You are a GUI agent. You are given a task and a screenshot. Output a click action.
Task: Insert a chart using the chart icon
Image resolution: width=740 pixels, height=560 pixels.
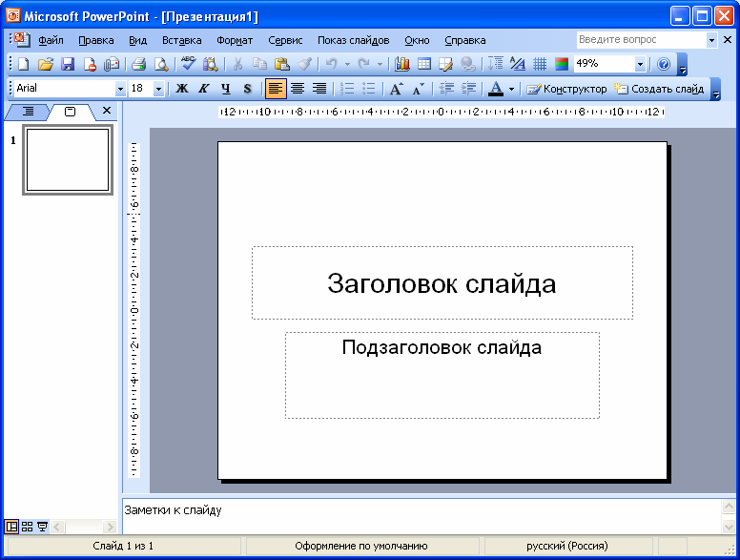pyautogui.click(x=401, y=64)
